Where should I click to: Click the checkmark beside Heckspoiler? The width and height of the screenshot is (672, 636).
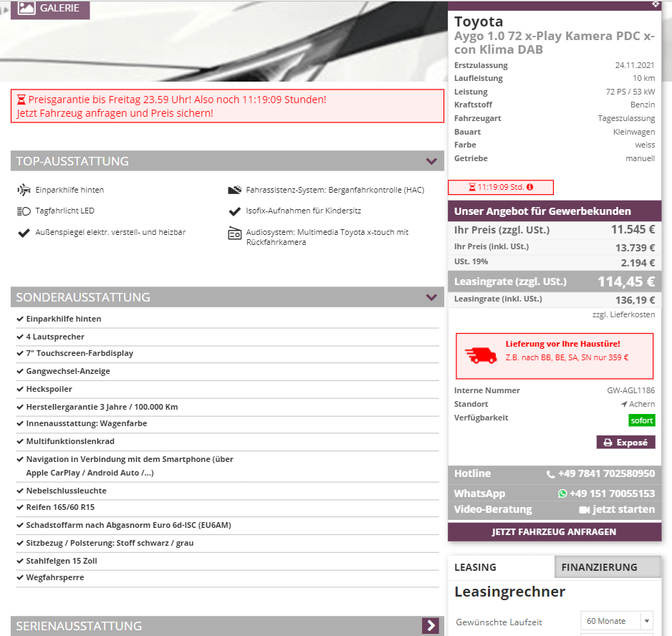pos(20,389)
